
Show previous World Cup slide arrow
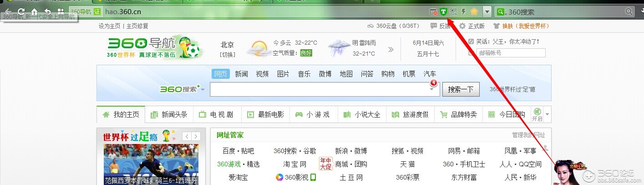point(187,136)
